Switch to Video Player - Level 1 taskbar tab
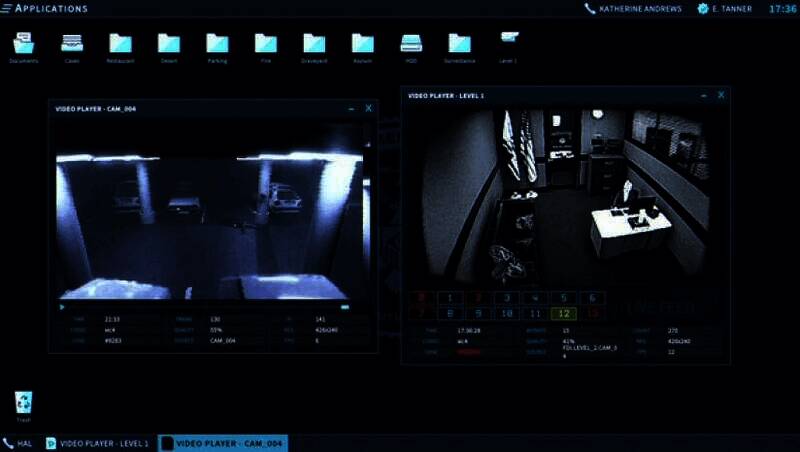 [98, 443]
